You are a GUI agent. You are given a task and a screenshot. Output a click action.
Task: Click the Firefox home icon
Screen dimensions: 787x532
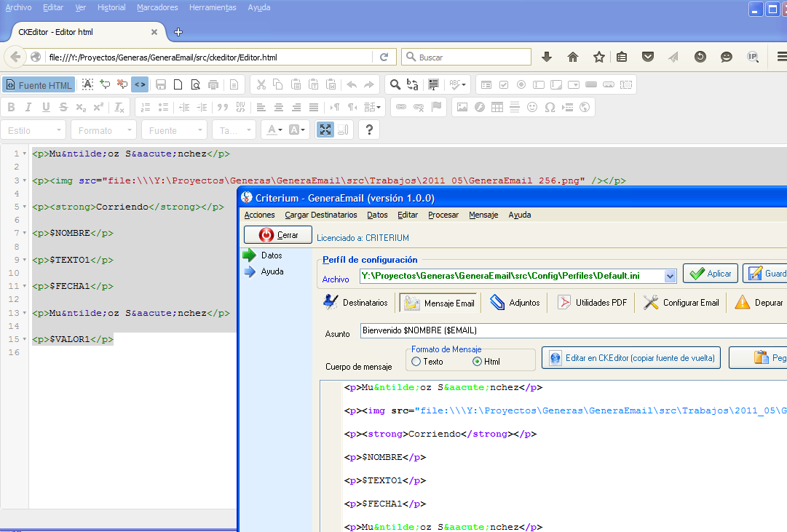point(573,57)
